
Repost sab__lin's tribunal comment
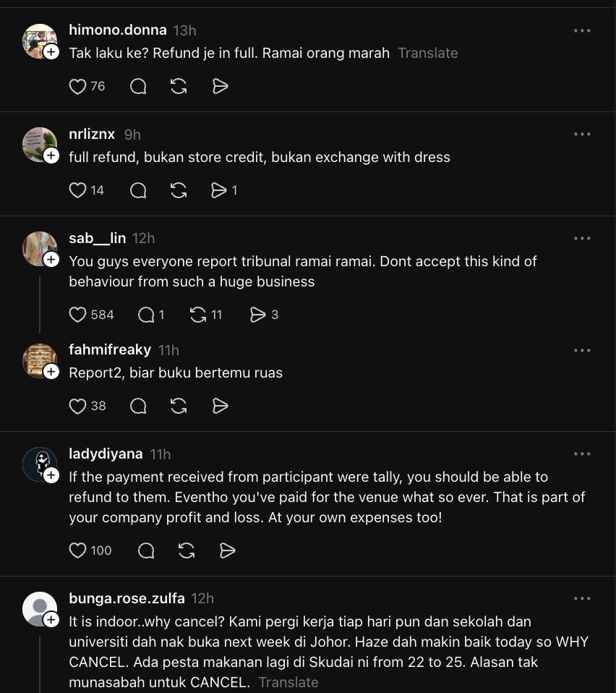198,315
